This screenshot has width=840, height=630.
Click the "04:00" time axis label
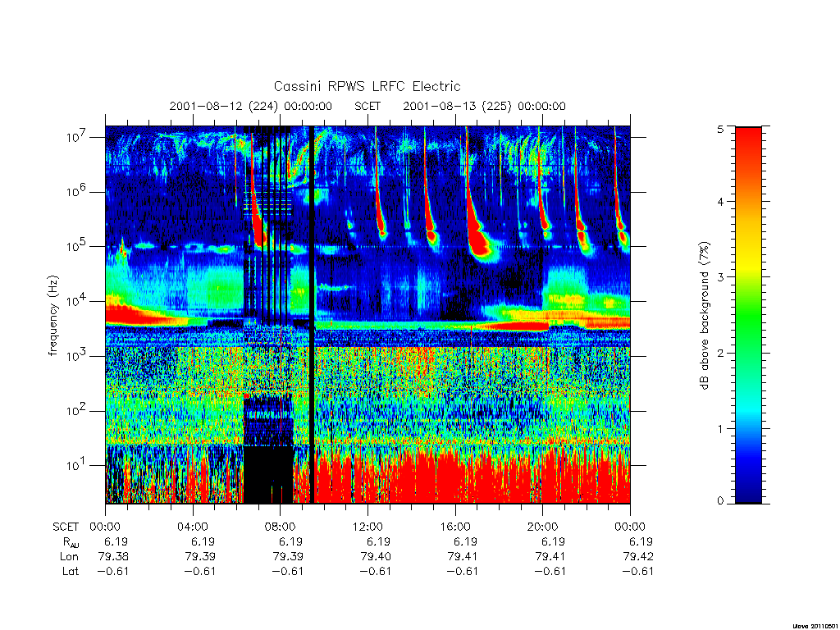click(192, 527)
